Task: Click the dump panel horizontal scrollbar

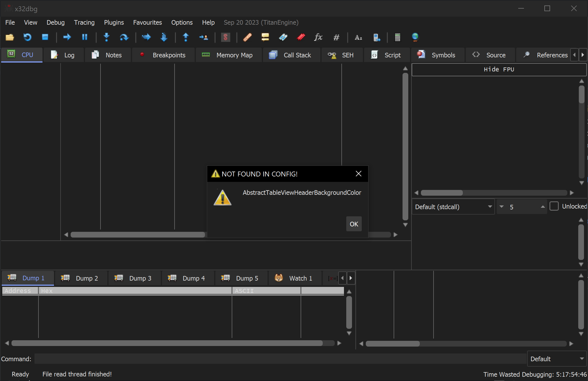Action: tap(167, 343)
